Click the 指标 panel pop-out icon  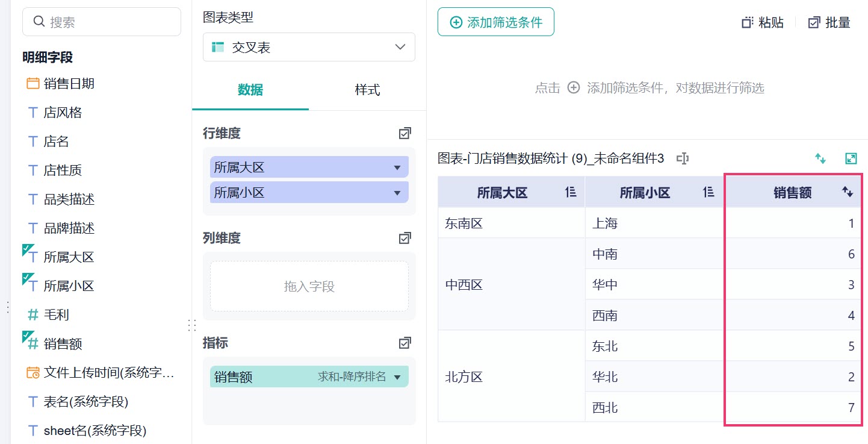tap(405, 343)
